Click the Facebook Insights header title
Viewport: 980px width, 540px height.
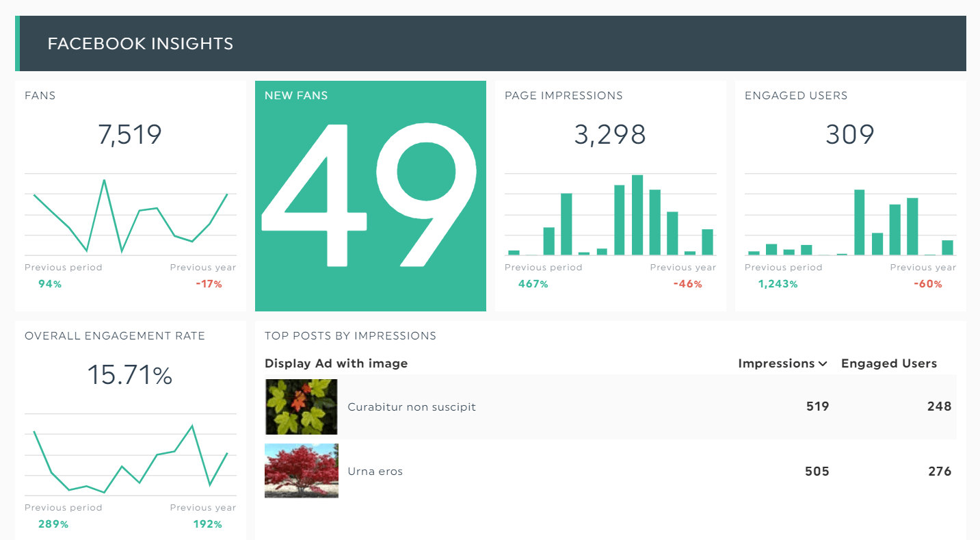[x=141, y=44]
